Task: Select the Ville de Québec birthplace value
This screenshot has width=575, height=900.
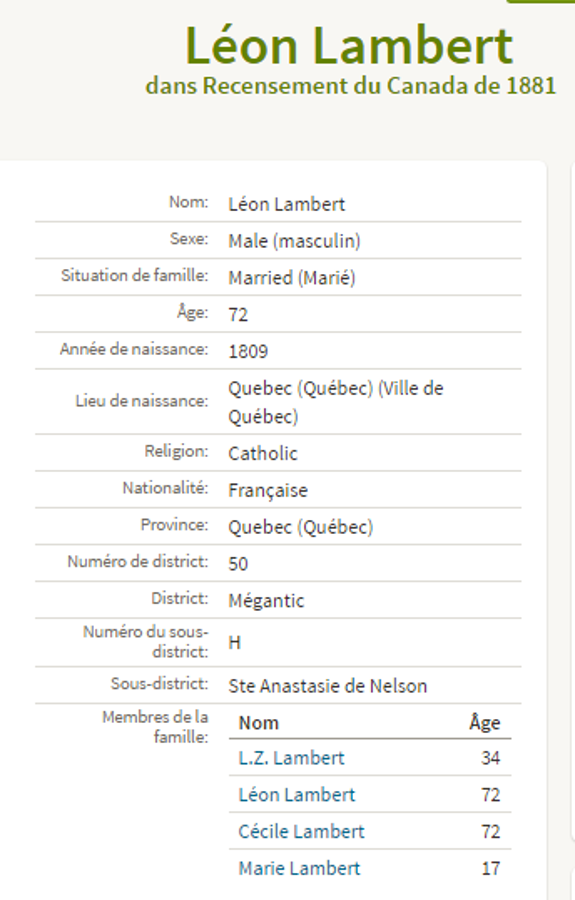Action: coord(336,402)
